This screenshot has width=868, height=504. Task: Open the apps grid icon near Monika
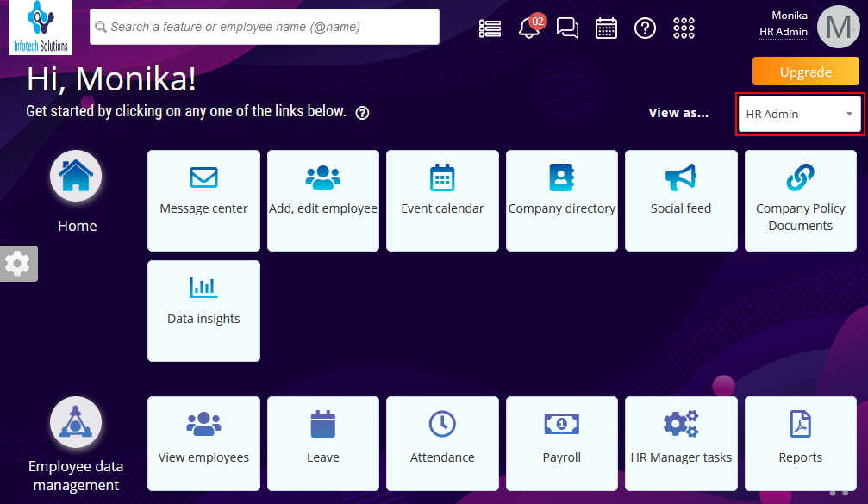tap(684, 28)
